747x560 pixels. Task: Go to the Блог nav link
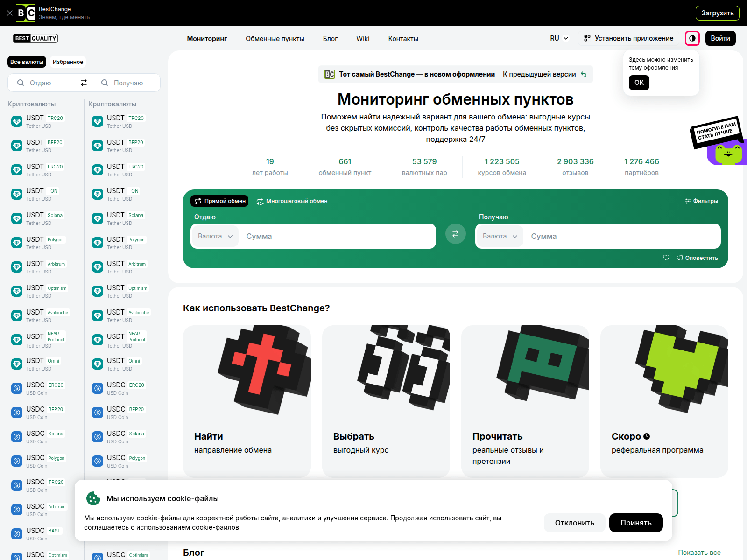[330, 39]
